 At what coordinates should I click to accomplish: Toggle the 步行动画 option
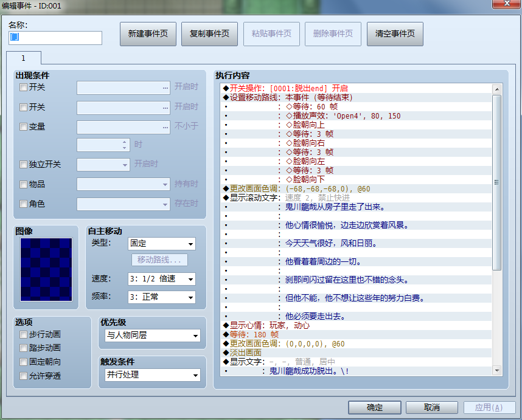click(x=23, y=334)
